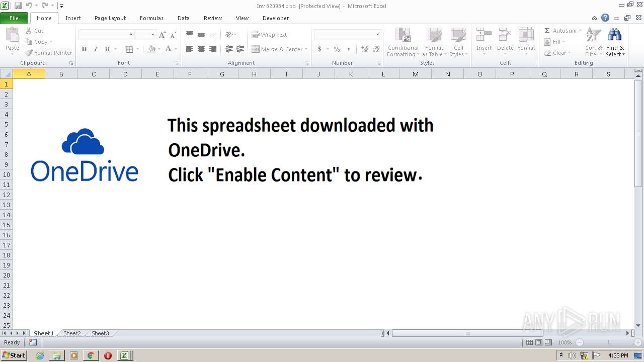Open Cell Styles gallery

click(x=458, y=42)
